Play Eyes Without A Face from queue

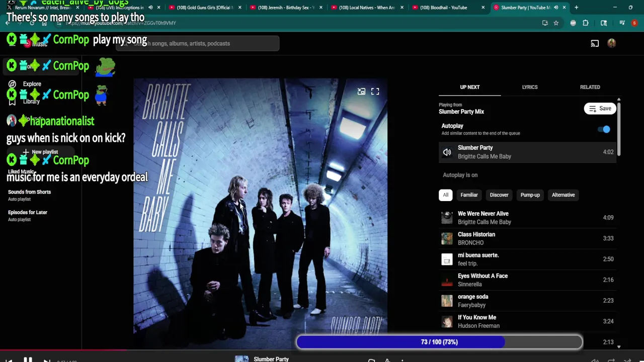coord(528,280)
